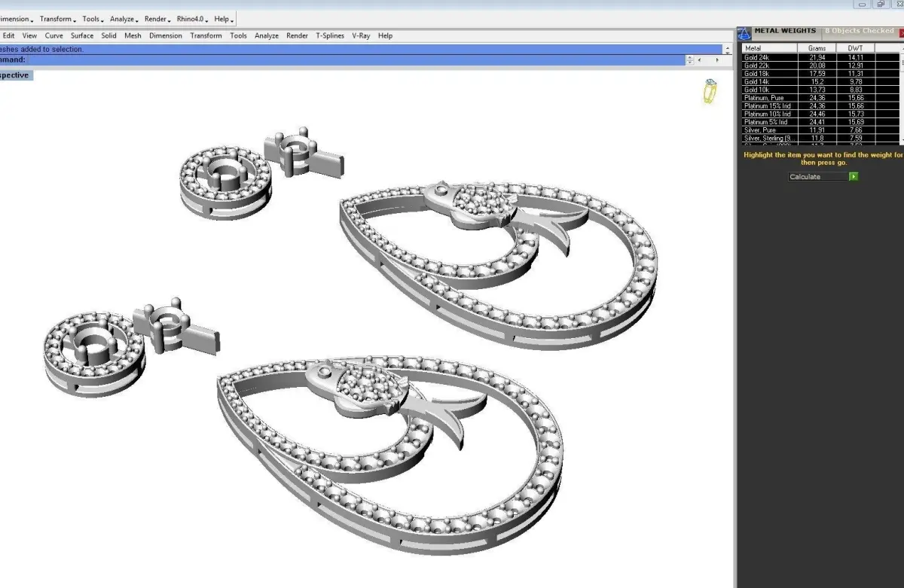This screenshot has height=588, width=904.
Task: Click the 17,59 grams value
Action: 817,74
